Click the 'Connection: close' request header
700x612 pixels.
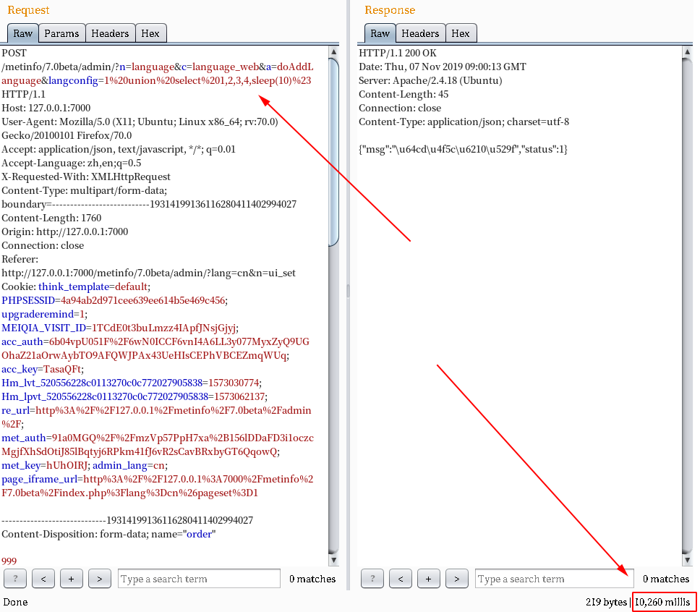click(x=43, y=246)
